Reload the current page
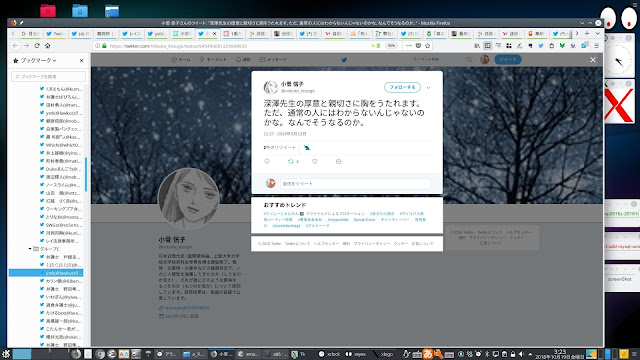640x360 pixels. [37, 46]
